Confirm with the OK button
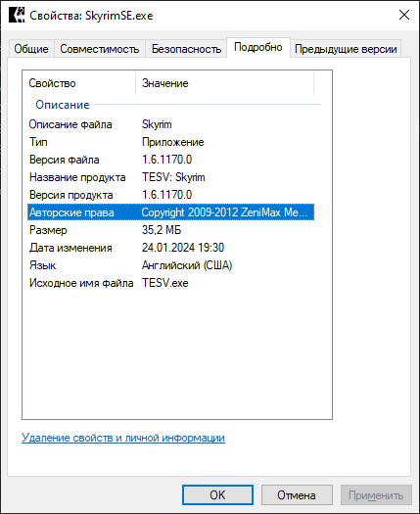Screen dimensions: 420x514 pos(217,495)
